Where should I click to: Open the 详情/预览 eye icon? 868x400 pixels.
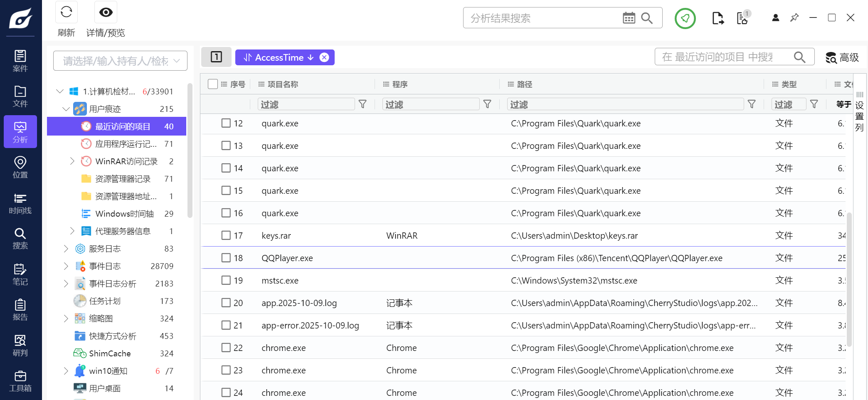click(x=106, y=12)
